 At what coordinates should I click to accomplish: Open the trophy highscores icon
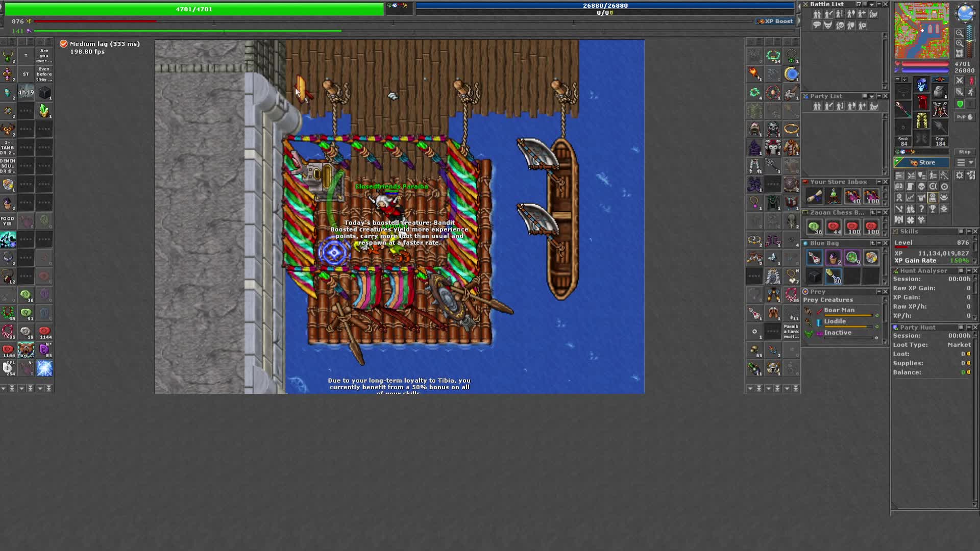933,209
